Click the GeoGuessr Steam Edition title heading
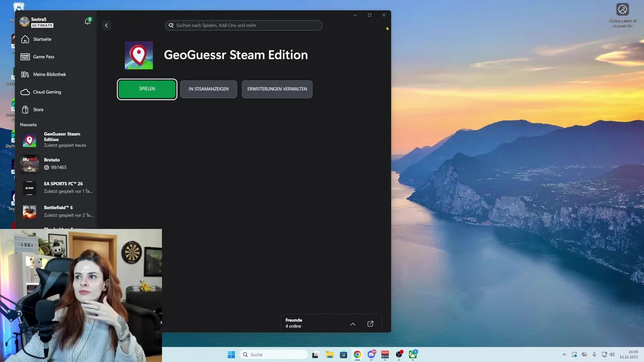644x362 pixels. (x=236, y=55)
